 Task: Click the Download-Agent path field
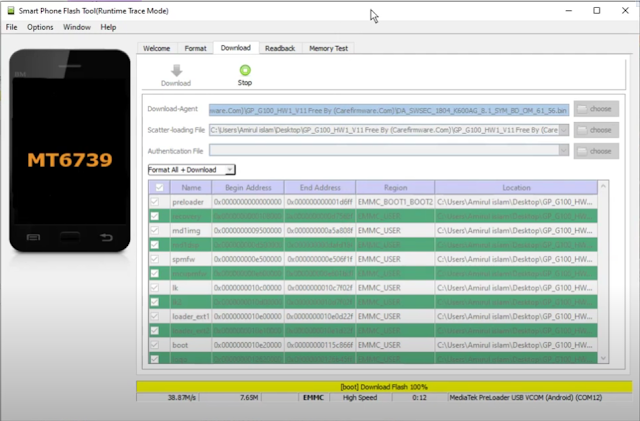[389, 110]
